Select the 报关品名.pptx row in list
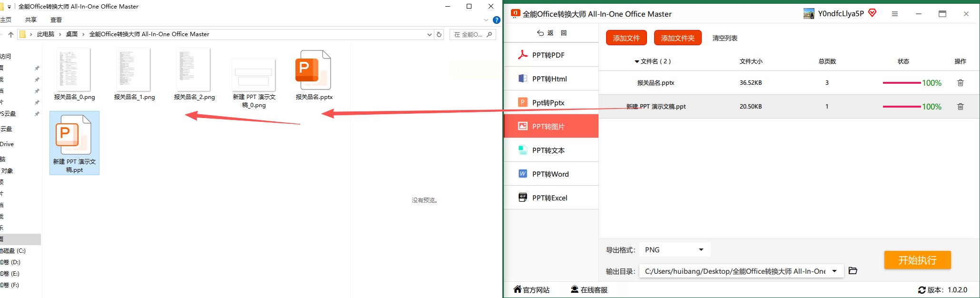This screenshot has width=980, height=298. (789, 83)
